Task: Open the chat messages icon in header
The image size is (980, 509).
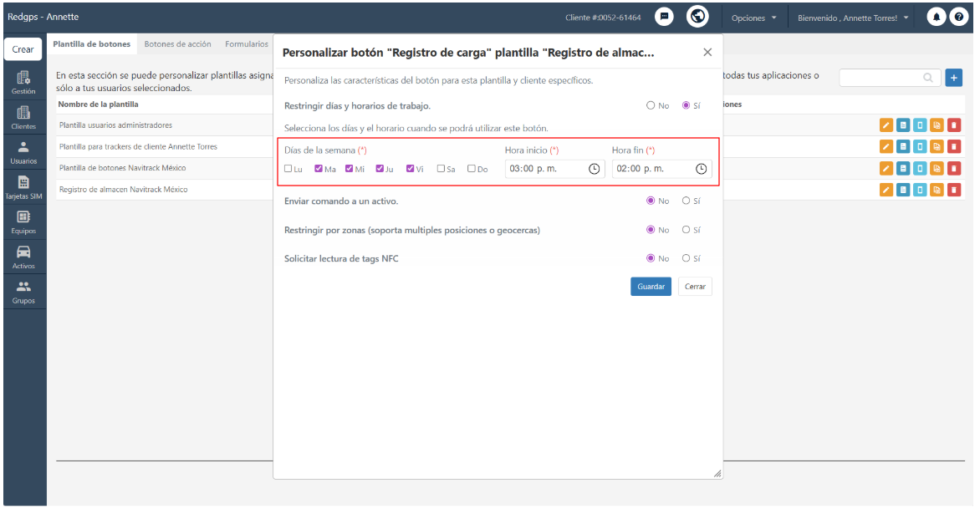Action: [x=664, y=17]
